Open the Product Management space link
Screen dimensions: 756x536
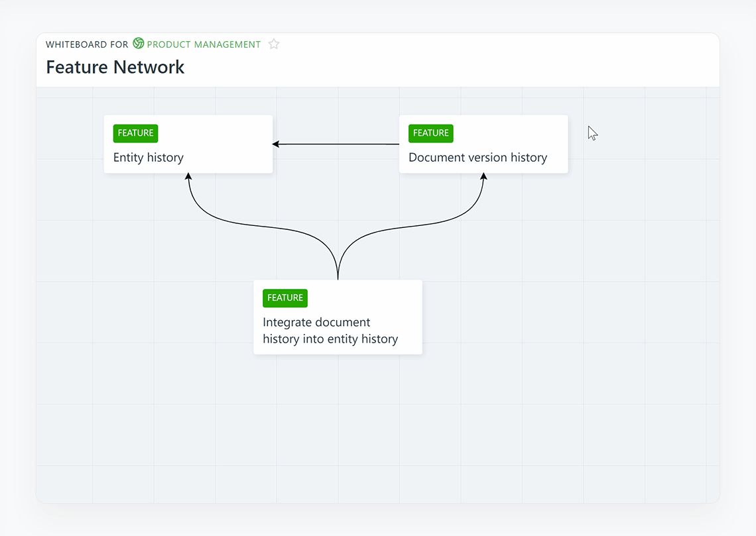click(x=204, y=44)
